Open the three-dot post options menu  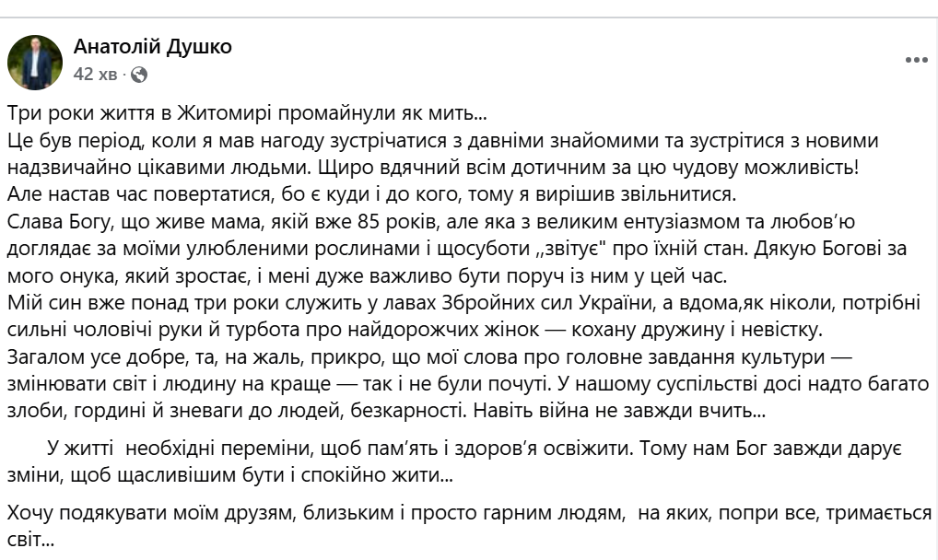(x=916, y=60)
